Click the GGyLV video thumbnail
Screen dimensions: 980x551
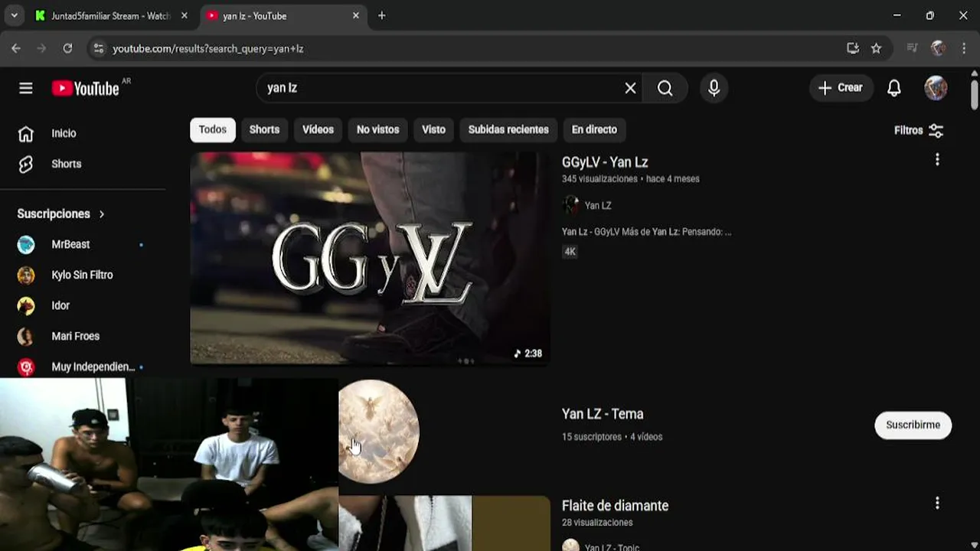pyautogui.click(x=370, y=259)
